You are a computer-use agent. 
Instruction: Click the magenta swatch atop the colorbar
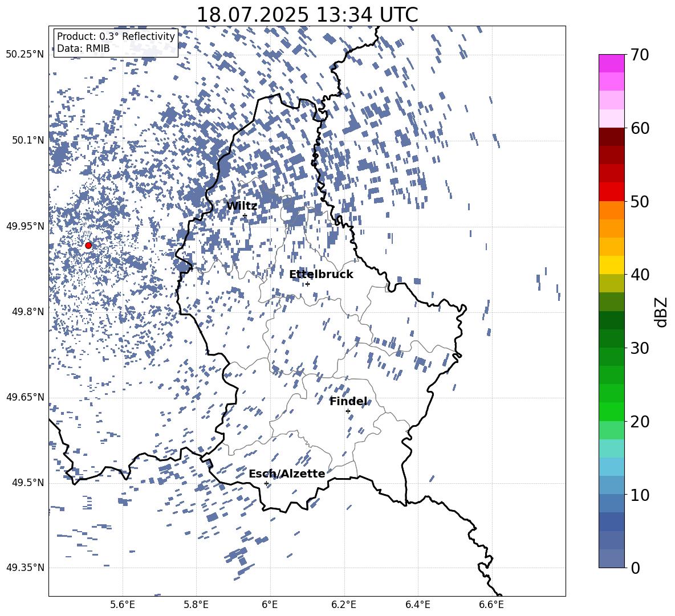[611, 63]
